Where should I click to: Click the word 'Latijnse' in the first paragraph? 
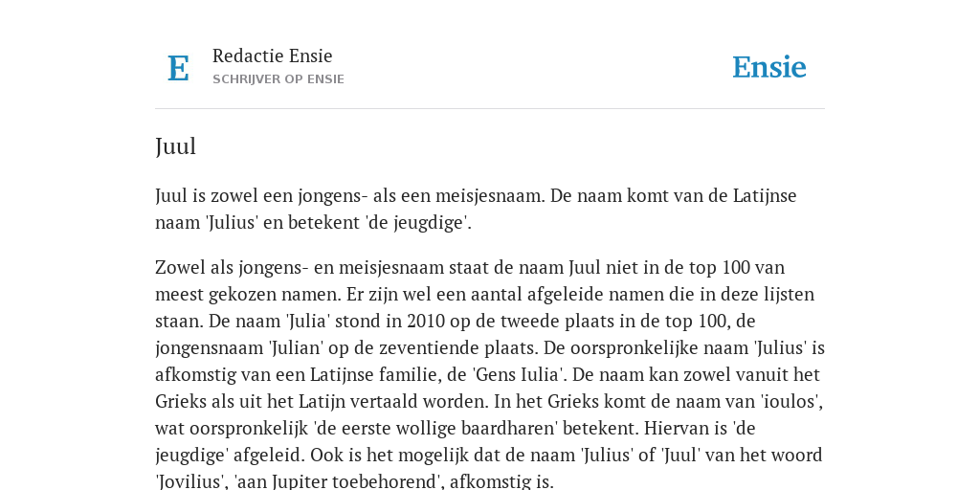pyautogui.click(x=765, y=195)
